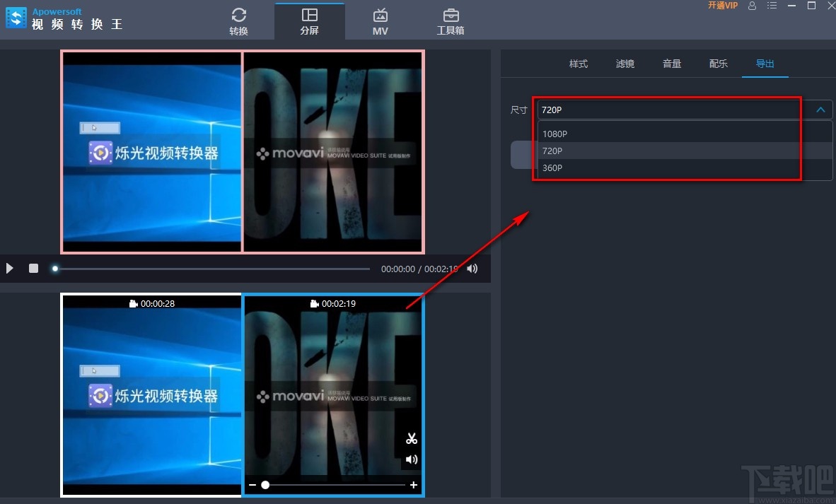Open the settings menu icon at top right

pyautogui.click(x=772, y=6)
